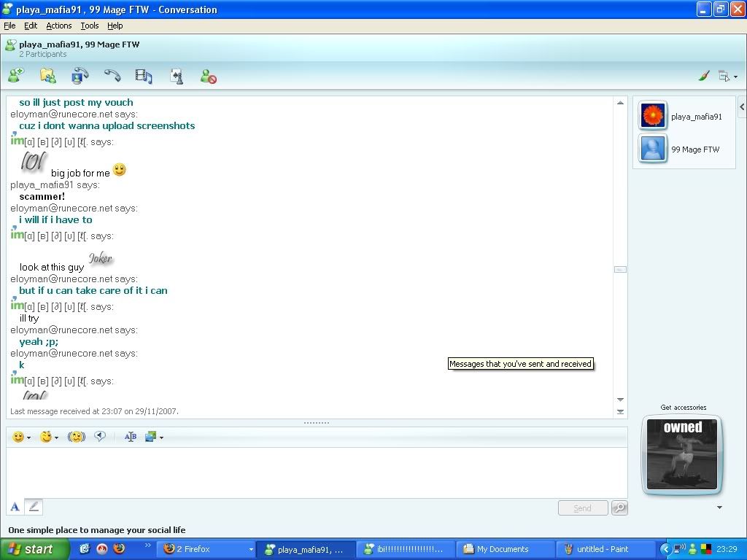Screen dimensions: 747x560
Task: Open the winks dropdown arrow
Action: [x=57, y=437]
